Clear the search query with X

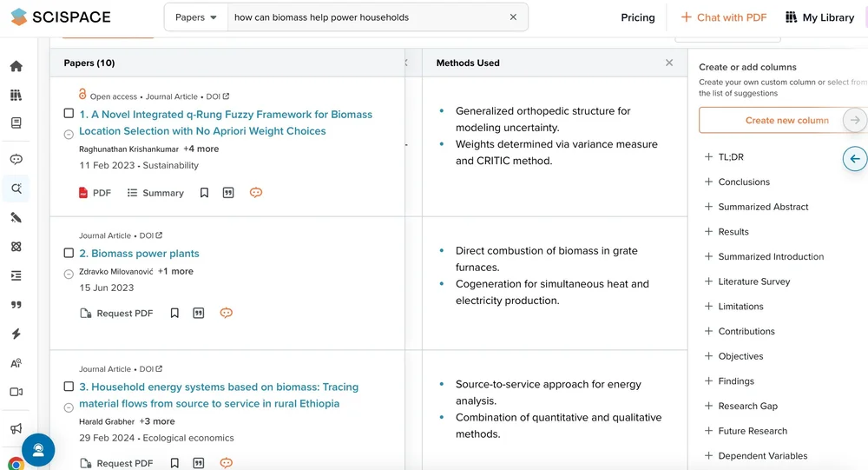(x=513, y=17)
